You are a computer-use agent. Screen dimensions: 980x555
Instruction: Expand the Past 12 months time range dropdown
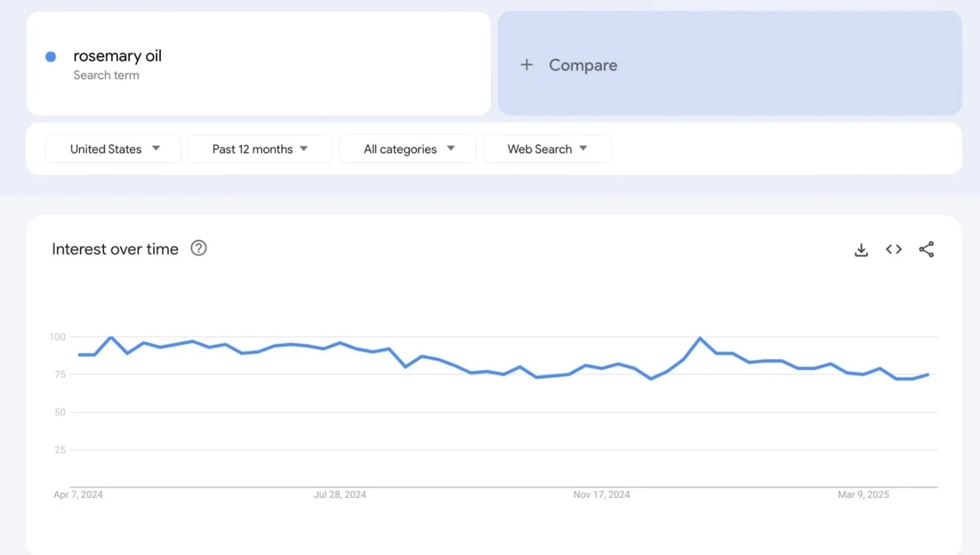tap(260, 149)
